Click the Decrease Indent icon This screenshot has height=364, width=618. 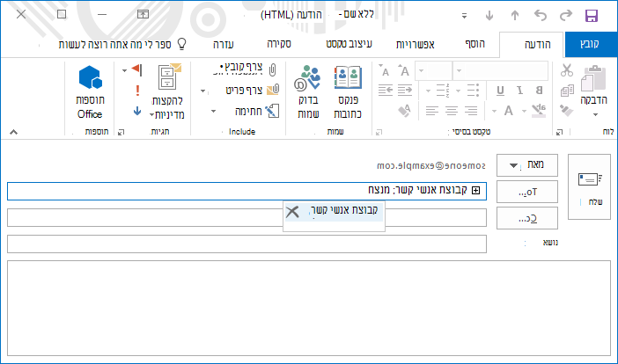click(385, 90)
